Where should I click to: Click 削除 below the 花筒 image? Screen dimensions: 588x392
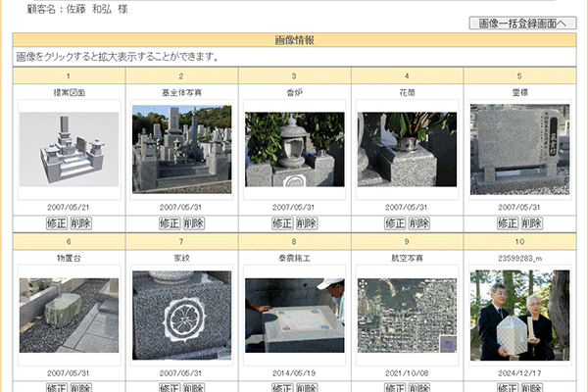tap(418, 223)
